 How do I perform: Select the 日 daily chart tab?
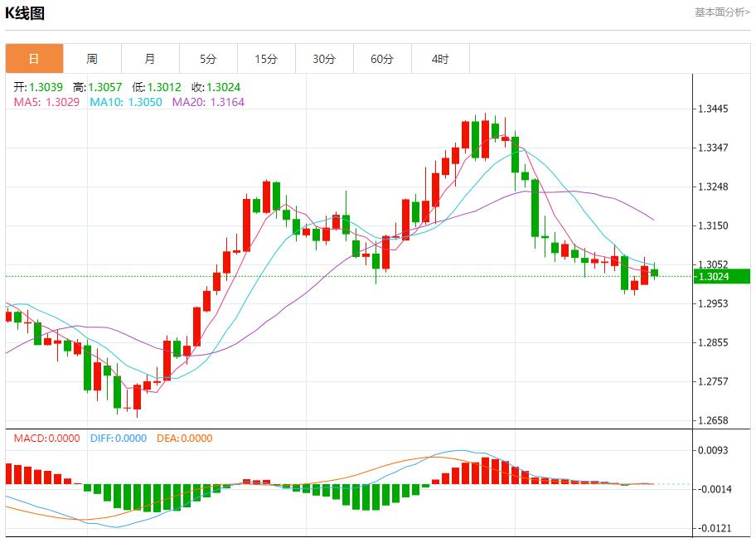34,59
